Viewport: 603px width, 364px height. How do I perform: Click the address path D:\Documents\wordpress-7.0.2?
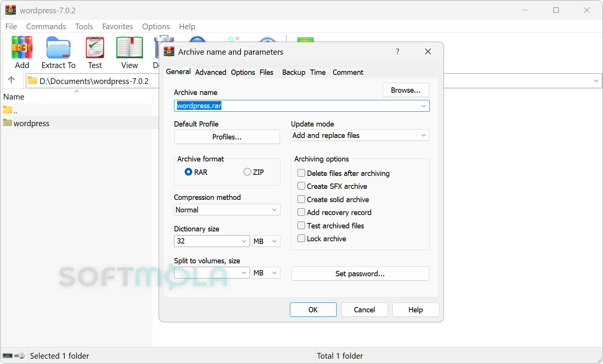[94, 81]
